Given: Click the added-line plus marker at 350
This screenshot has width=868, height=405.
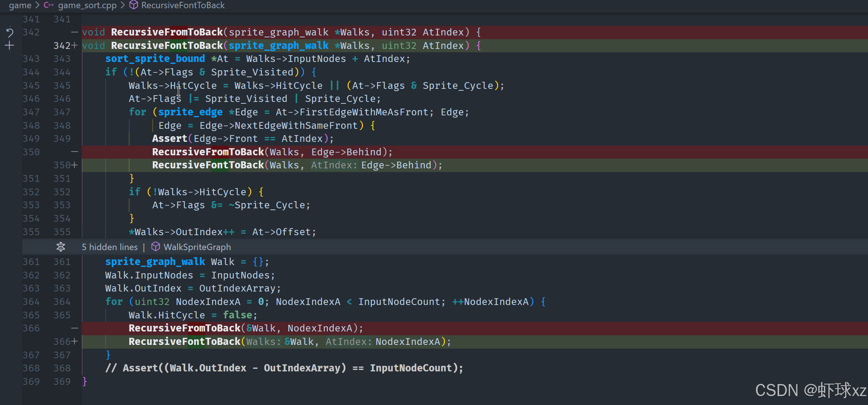Looking at the screenshot, I should (75, 165).
